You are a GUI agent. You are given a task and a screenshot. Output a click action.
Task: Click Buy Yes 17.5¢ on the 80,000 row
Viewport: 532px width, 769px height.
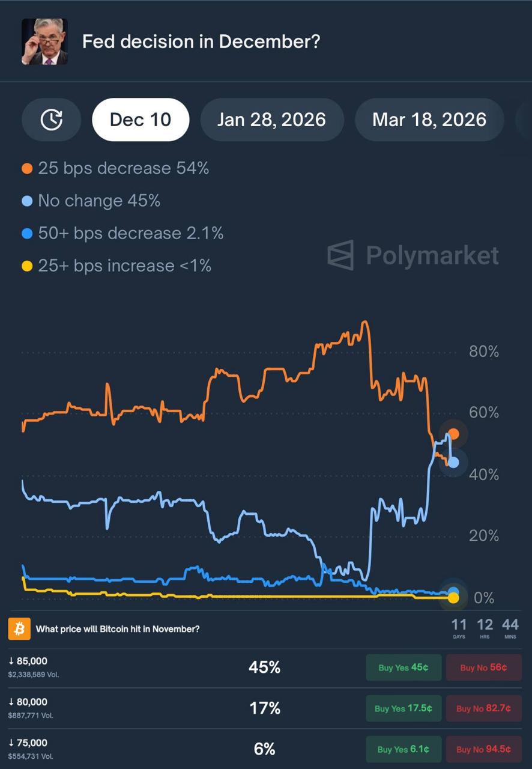click(x=404, y=708)
